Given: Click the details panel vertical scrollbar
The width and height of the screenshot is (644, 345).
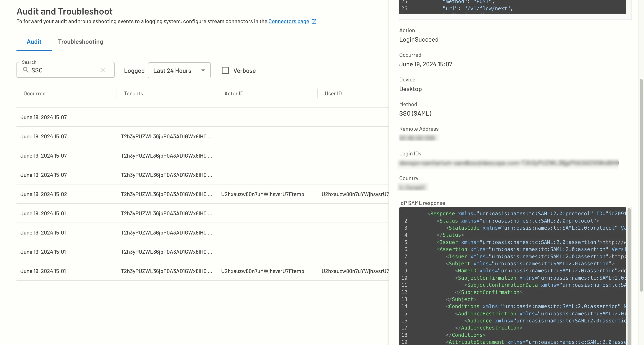Looking at the screenshot, I should click(x=641, y=185).
